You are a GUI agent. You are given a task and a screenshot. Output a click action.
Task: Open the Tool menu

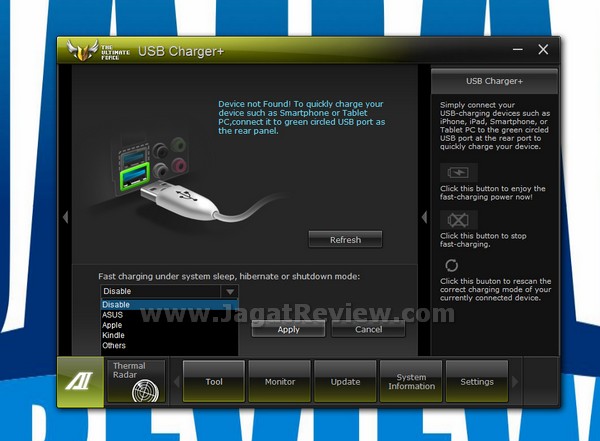tap(214, 381)
